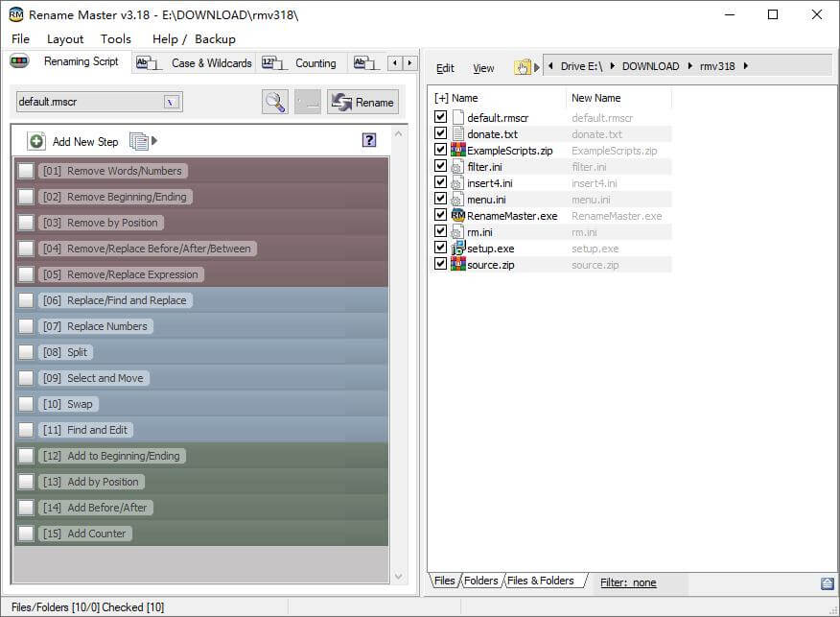Screen dimensions: 840x617
Task: Open the question mark help icon
Action: 369,141
